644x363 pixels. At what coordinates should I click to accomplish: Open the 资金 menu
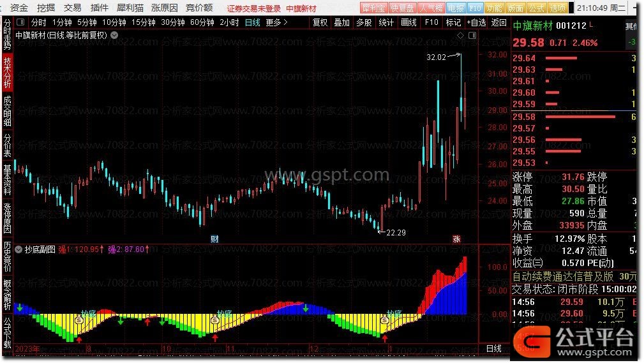pos(19,8)
